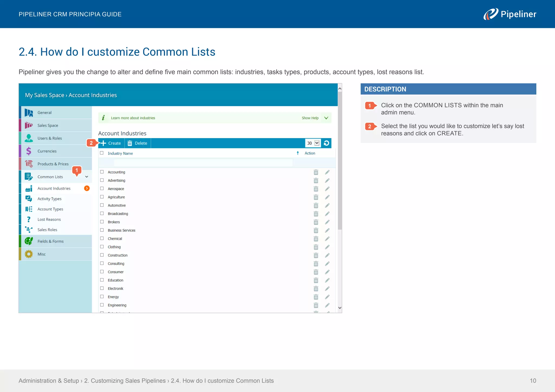This screenshot has height=392, width=555.
Task: Click the Industry Name column header
Action: pos(120,153)
